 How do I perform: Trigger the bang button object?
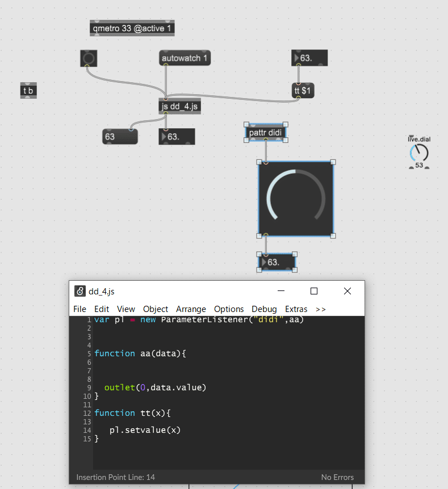[89, 58]
